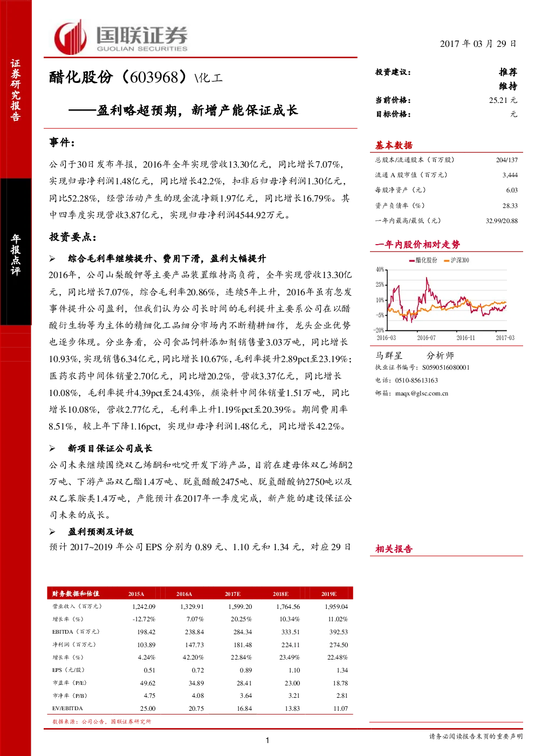
Task: Click debt ratio value 28.33
Action: pyautogui.click(x=510, y=206)
